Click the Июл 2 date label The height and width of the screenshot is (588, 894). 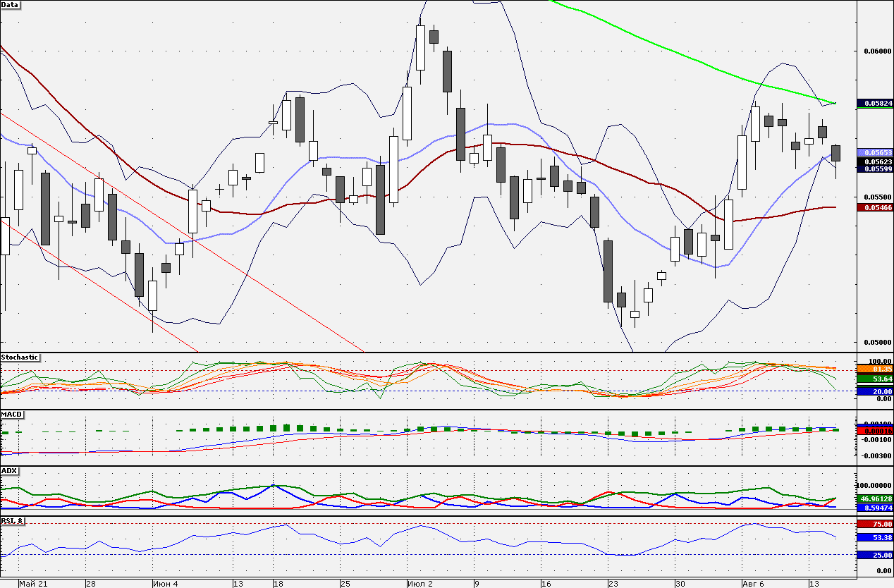[x=421, y=584]
